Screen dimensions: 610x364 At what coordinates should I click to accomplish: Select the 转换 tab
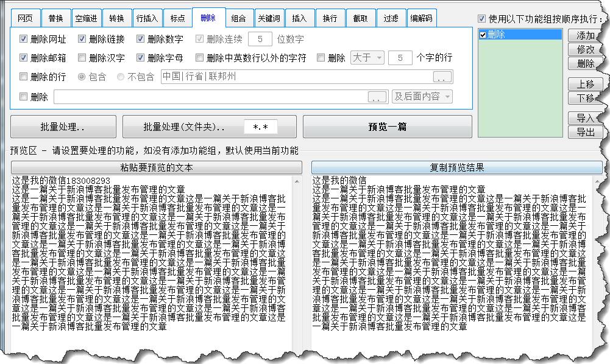[116, 18]
